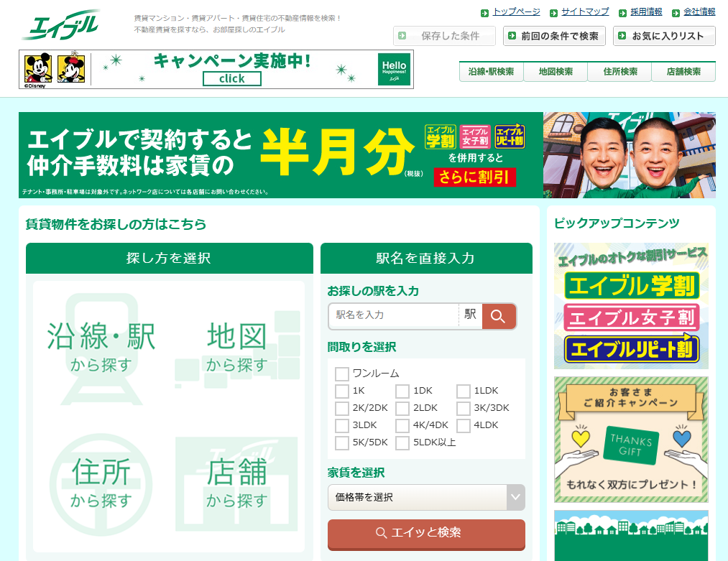Open the お気に入りリスト button
The width and height of the screenshot is (728, 561).
tap(664, 36)
